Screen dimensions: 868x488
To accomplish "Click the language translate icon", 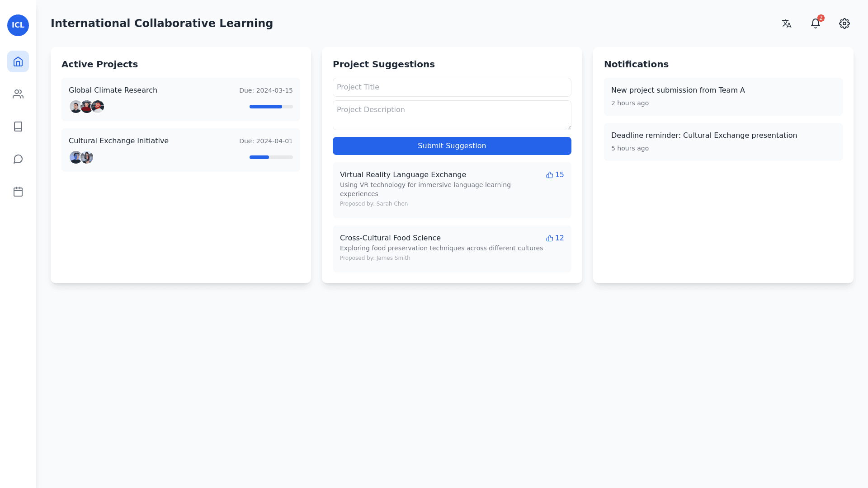I will 787,23.
